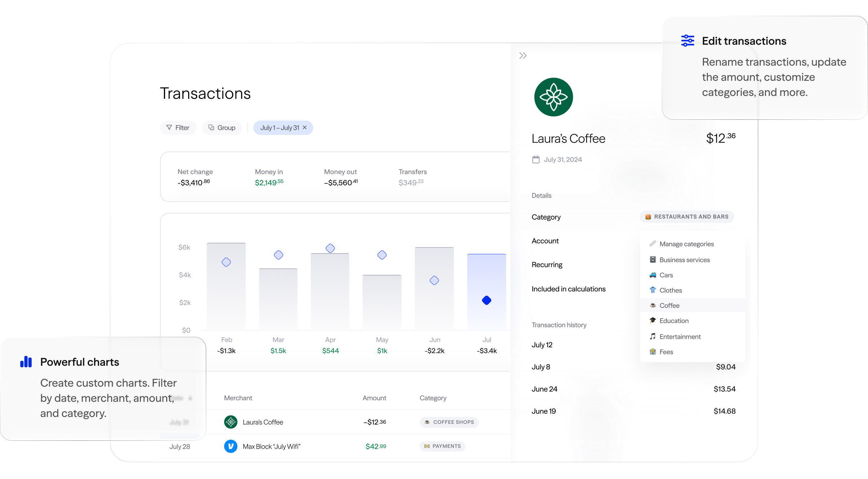Click the filled diamond marker on Jul bar
This screenshot has width=868, height=479.
(x=486, y=300)
